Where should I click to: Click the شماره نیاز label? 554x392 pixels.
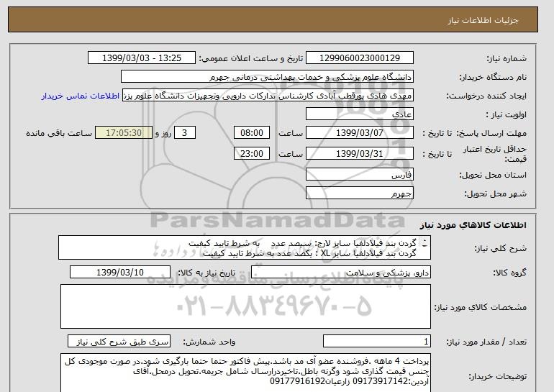507,58
